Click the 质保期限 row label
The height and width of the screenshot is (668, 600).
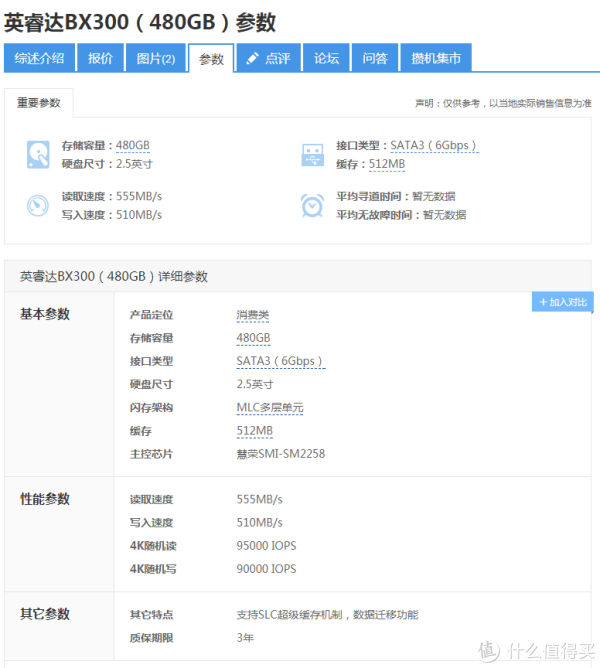151,638
